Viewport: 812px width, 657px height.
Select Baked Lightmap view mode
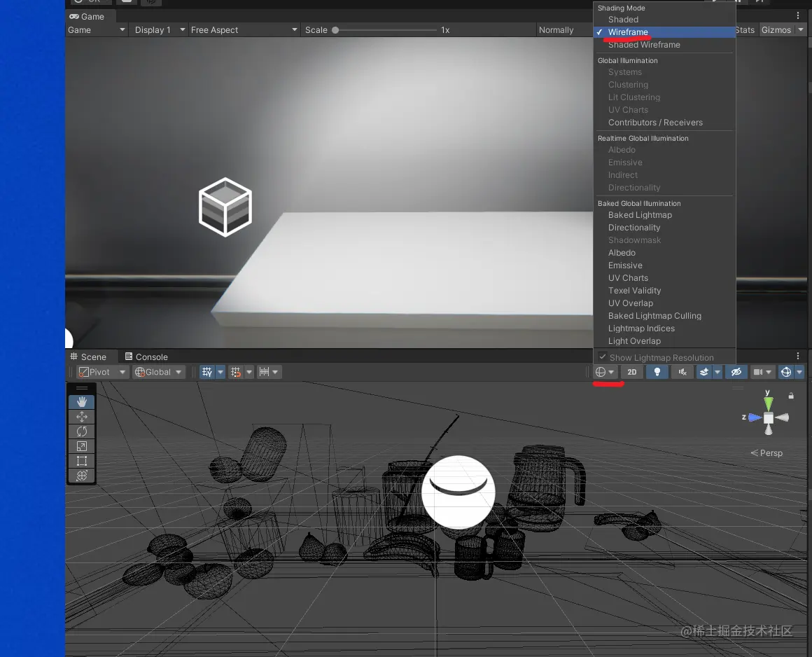coord(664,215)
